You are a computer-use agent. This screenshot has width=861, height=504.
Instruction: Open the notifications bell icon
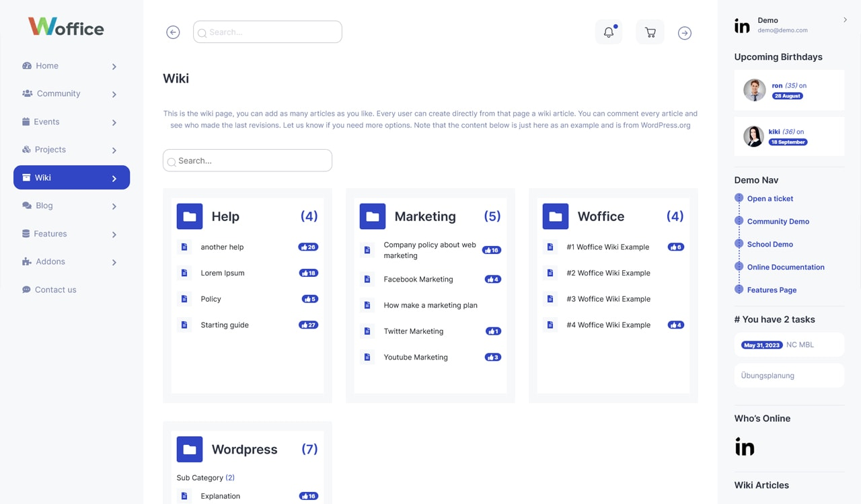click(x=608, y=32)
